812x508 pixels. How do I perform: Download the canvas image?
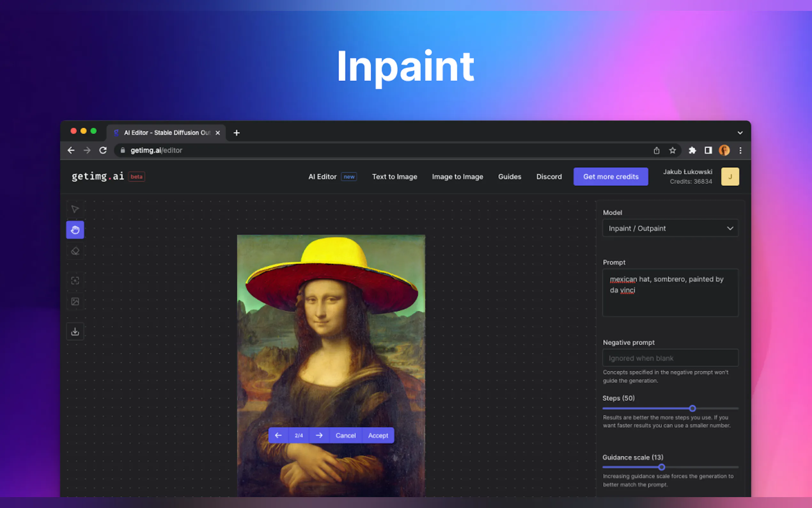pyautogui.click(x=75, y=332)
